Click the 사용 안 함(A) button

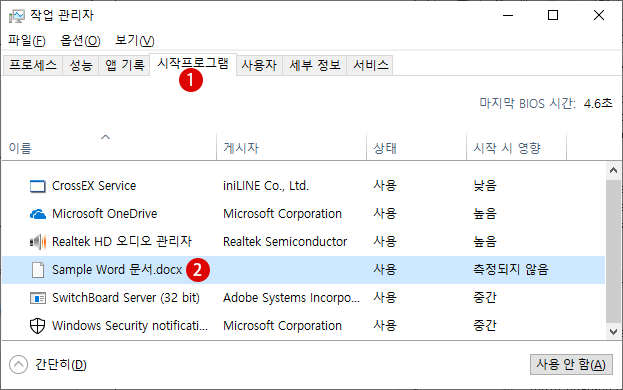pos(571,364)
